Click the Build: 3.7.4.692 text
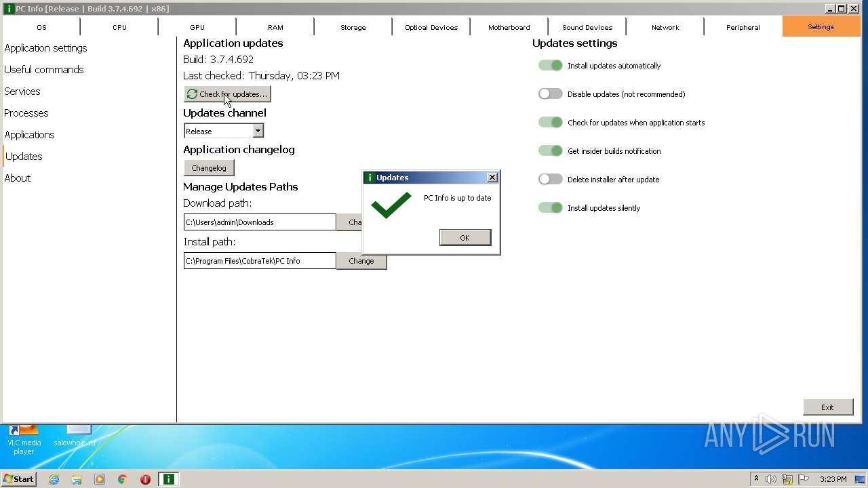The image size is (868, 488). point(218,60)
